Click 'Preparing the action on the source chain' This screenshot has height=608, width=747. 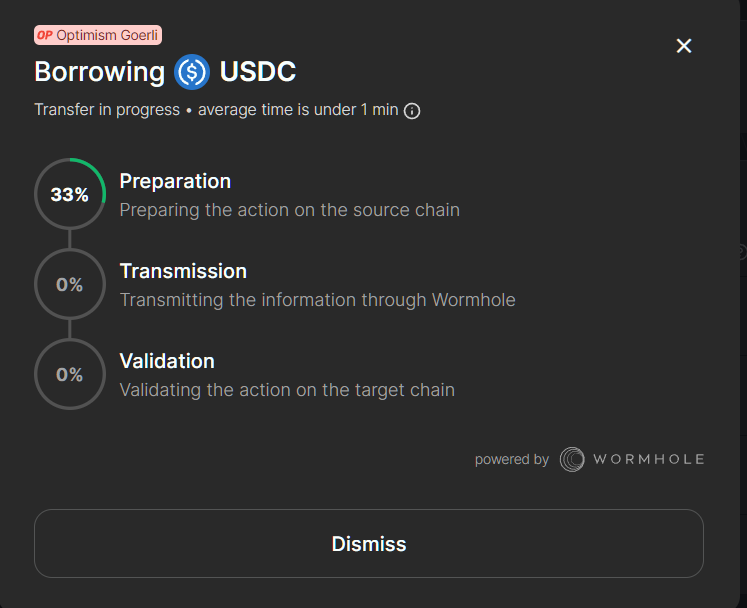click(x=290, y=210)
